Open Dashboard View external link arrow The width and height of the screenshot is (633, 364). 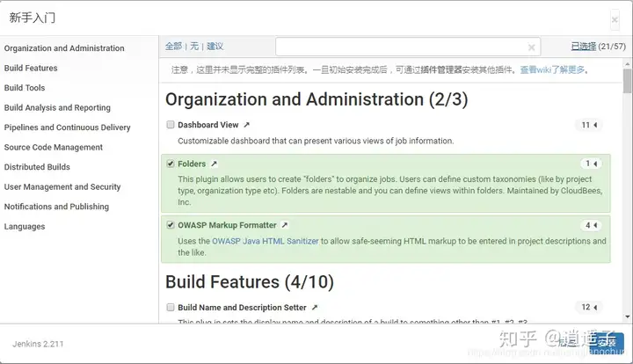pyautogui.click(x=247, y=125)
